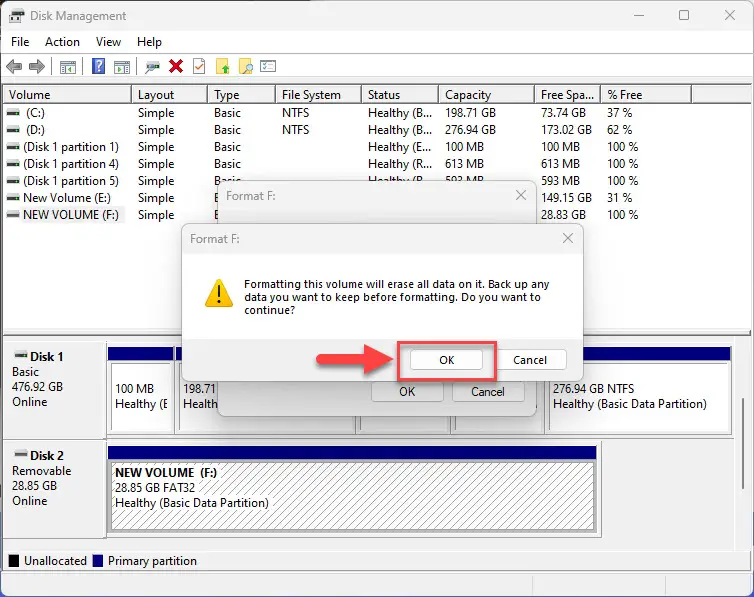Screen dimensions: 754x597
Task: Click the yellow warning triangle icon
Action: coord(218,293)
